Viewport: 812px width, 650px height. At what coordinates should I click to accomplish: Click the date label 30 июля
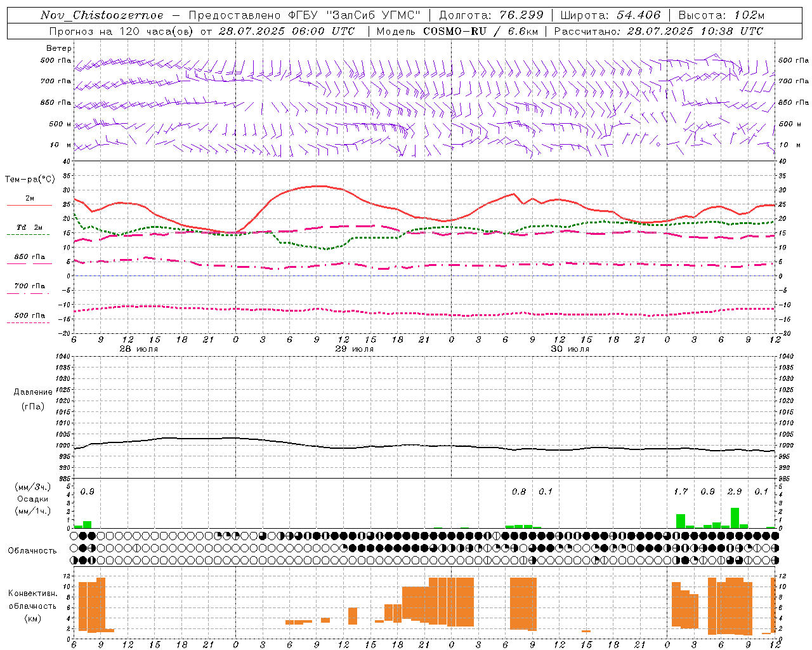pyautogui.click(x=570, y=349)
